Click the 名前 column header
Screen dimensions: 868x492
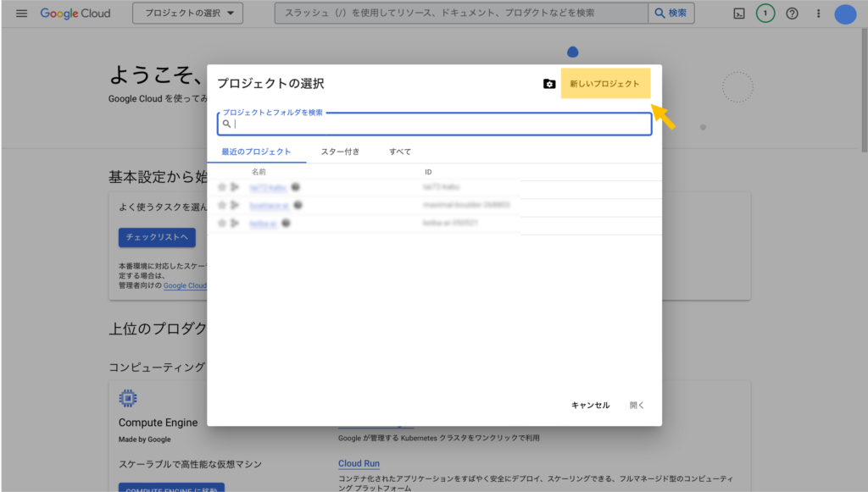[x=259, y=172]
